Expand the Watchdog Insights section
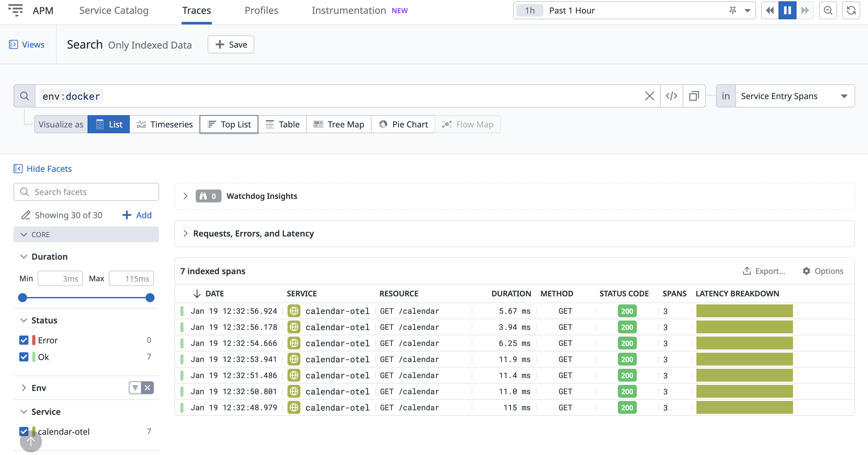The image size is (868, 455). [x=185, y=196]
